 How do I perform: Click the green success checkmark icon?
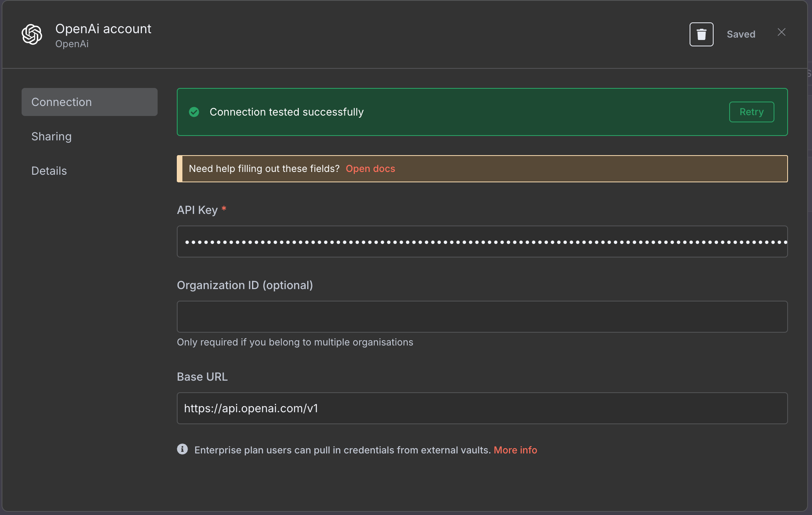click(x=194, y=112)
